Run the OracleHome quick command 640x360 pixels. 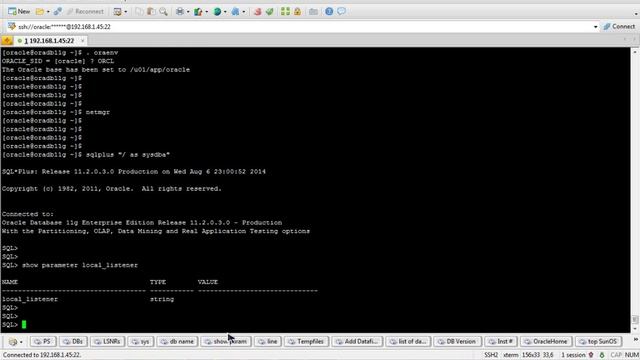(x=546, y=342)
